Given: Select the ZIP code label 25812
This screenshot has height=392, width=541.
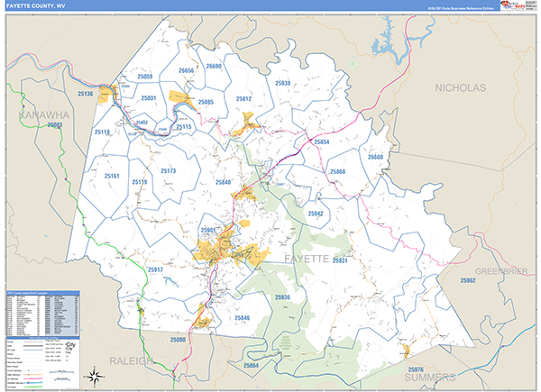Looking at the screenshot, I should pyautogui.click(x=243, y=99).
